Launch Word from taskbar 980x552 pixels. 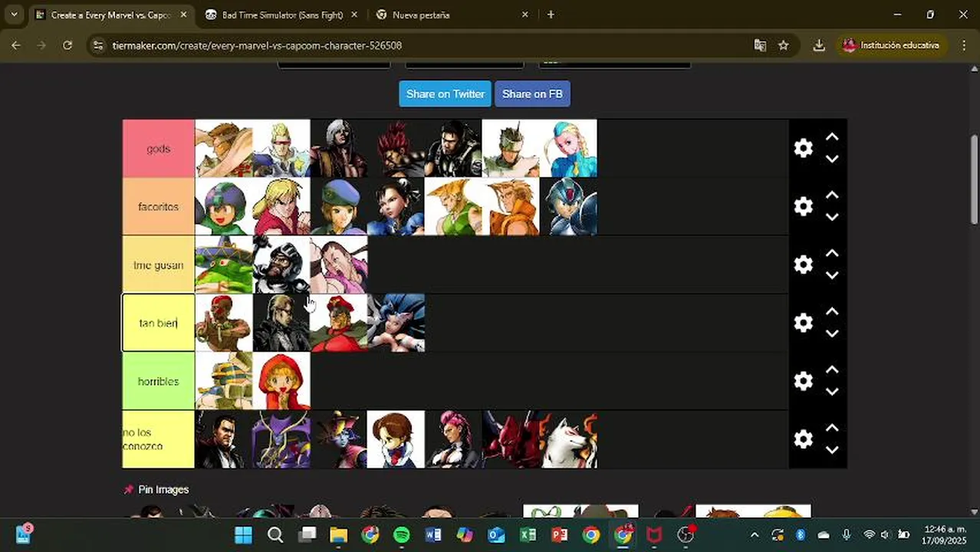pos(433,534)
